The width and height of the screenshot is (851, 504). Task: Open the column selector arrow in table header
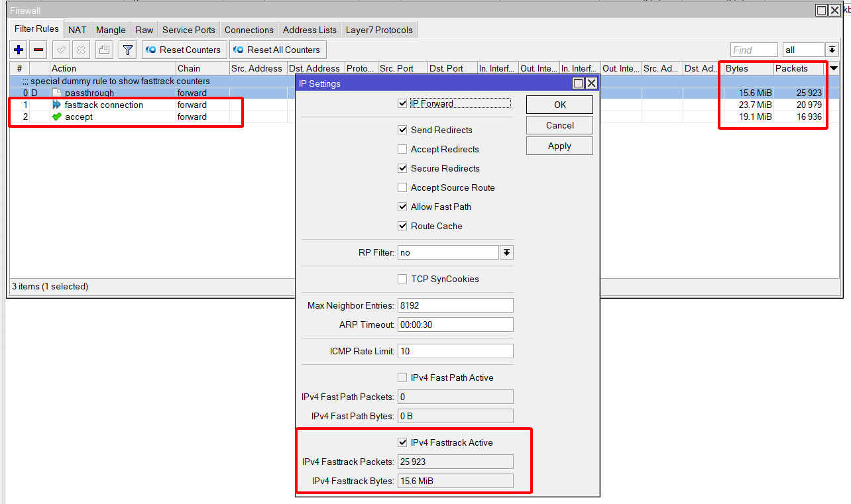[x=834, y=68]
